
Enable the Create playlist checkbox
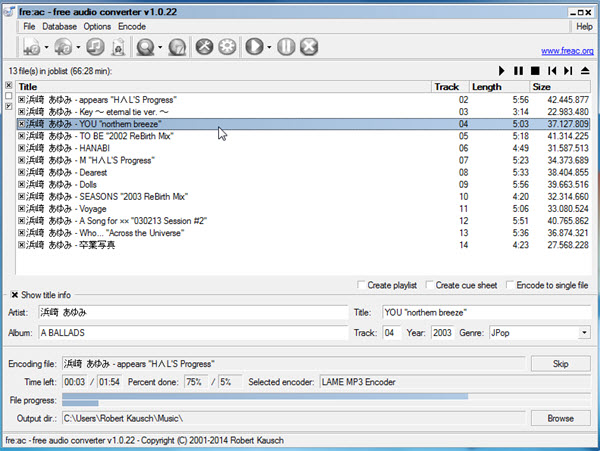361,285
